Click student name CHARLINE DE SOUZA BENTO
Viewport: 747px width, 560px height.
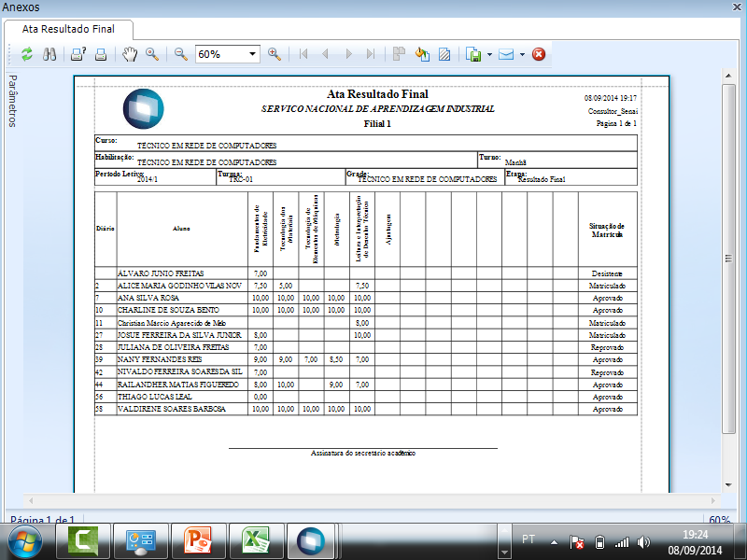168,310
